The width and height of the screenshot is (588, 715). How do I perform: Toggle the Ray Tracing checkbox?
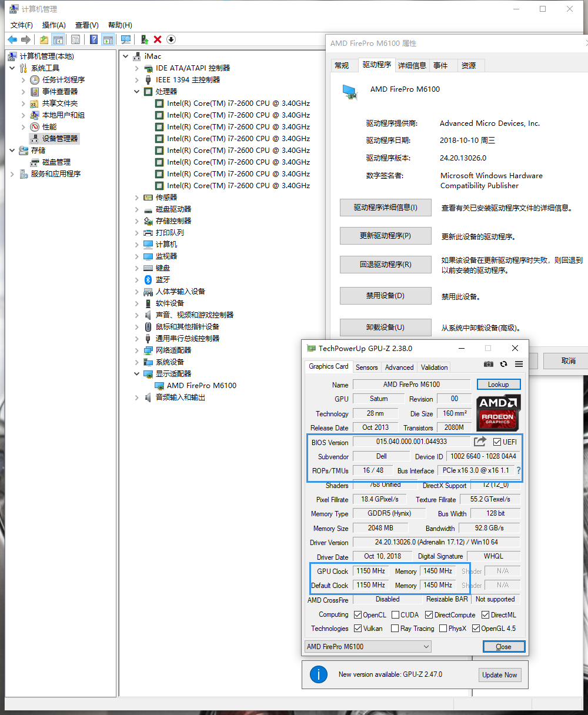click(x=395, y=629)
